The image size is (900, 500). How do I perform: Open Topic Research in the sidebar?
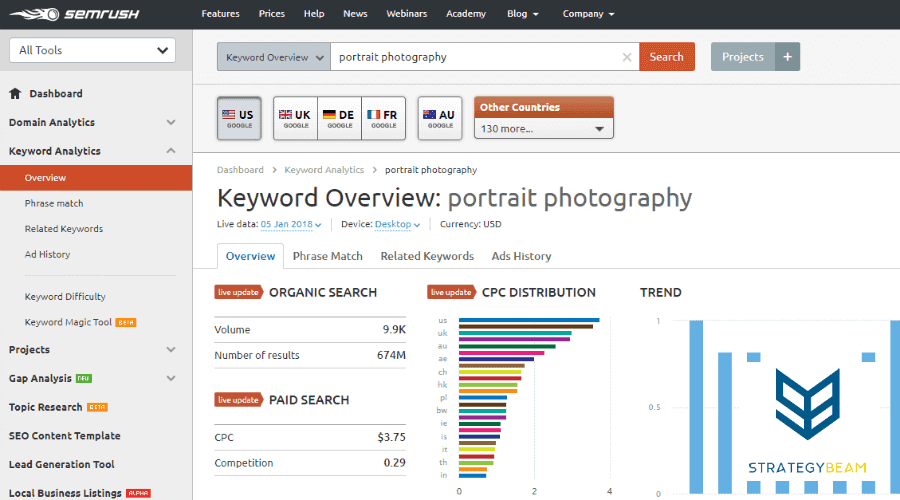45,407
